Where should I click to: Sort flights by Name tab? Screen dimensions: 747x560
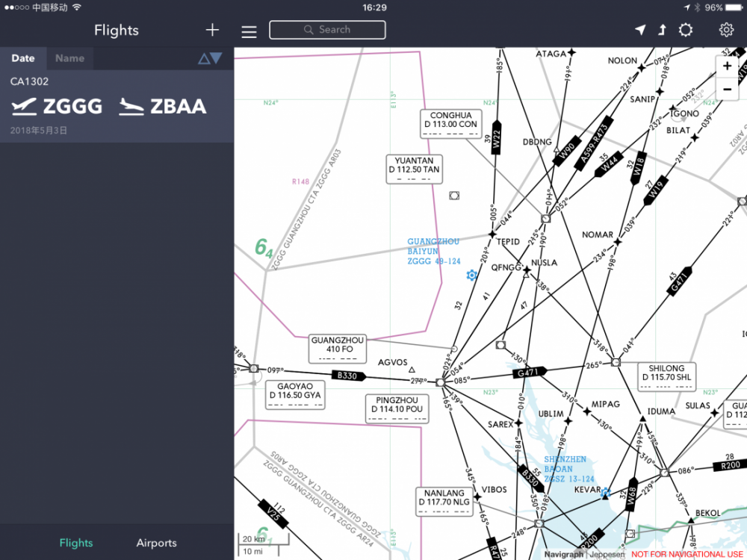[69, 58]
